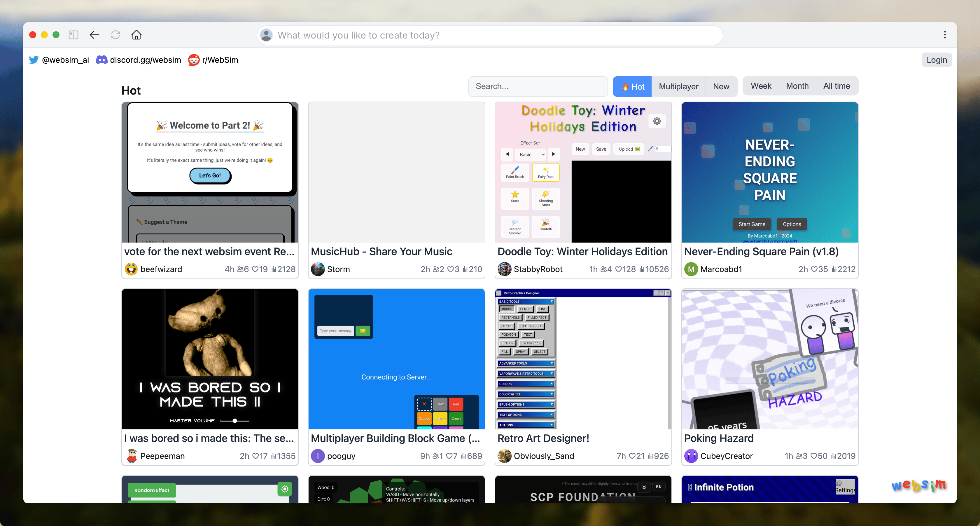Select the BRUSH tool in Retro Designer

507,309
